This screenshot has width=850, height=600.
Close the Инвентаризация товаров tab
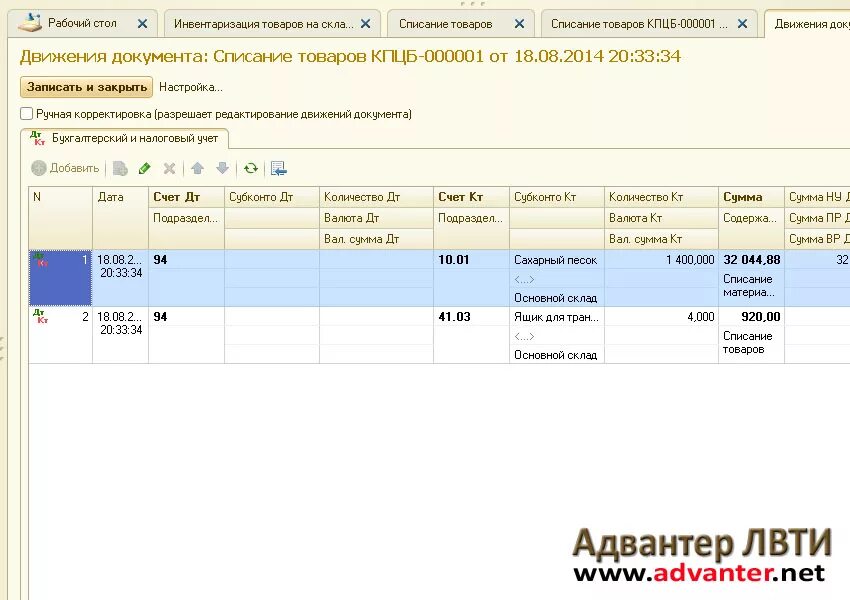[x=366, y=24]
